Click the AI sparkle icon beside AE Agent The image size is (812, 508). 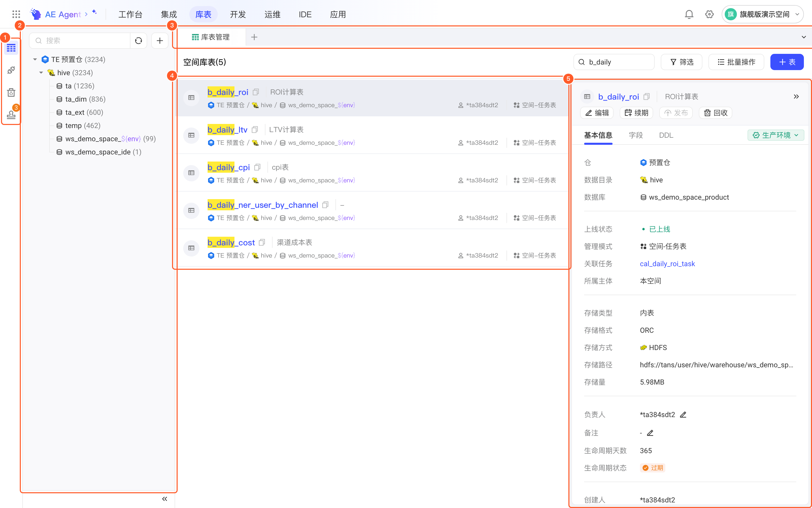(x=95, y=12)
